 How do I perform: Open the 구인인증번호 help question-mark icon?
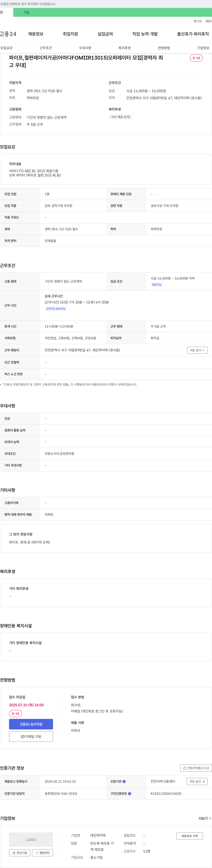pyautogui.click(x=130, y=793)
